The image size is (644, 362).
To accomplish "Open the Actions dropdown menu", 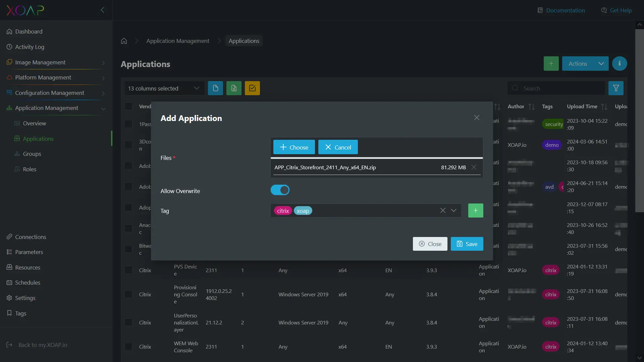I will pyautogui.click(x=585, y=63).
